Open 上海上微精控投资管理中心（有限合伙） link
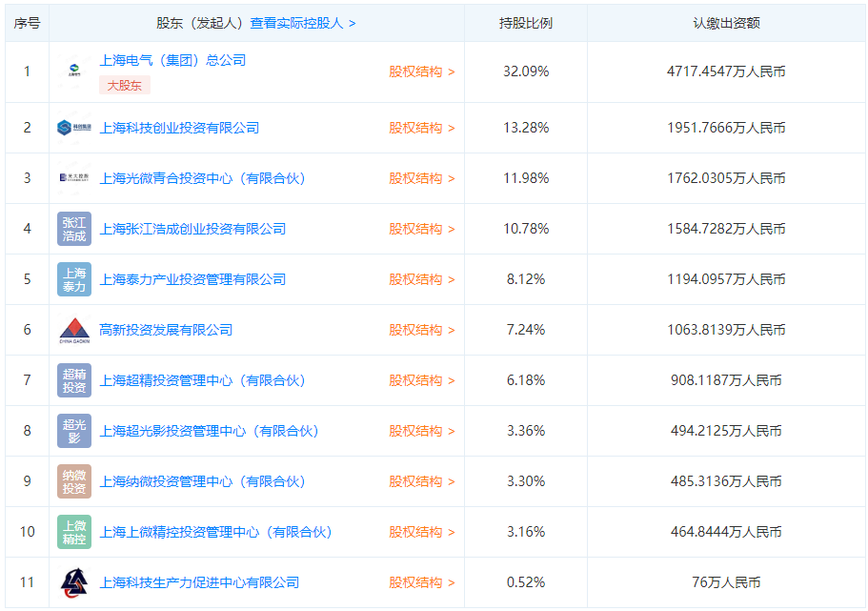 (215, 532)
